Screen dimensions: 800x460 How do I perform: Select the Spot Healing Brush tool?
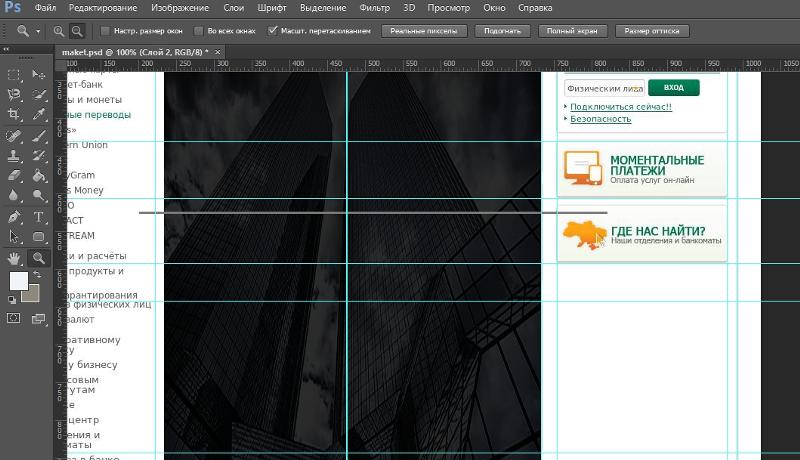(14, 136)
